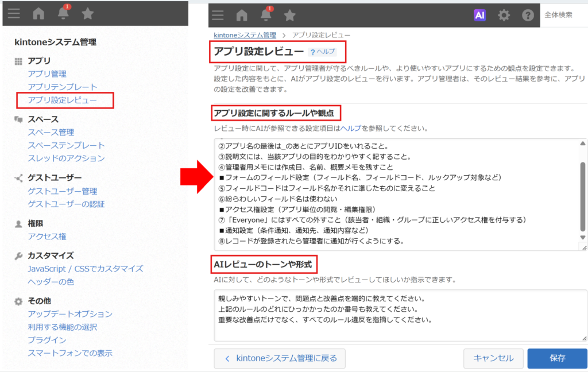Open スマートフォンでの表示 link
This screenshot has width=588, height=372.
tap(70, 353)
